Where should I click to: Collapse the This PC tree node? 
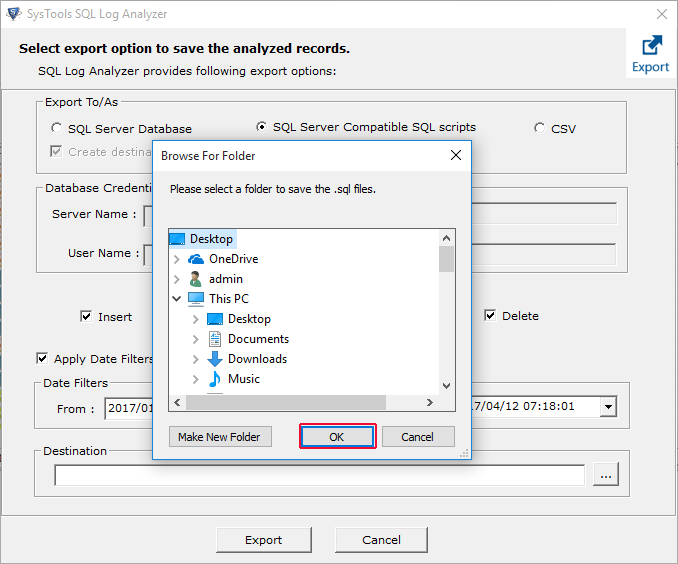tap(176, 299)
